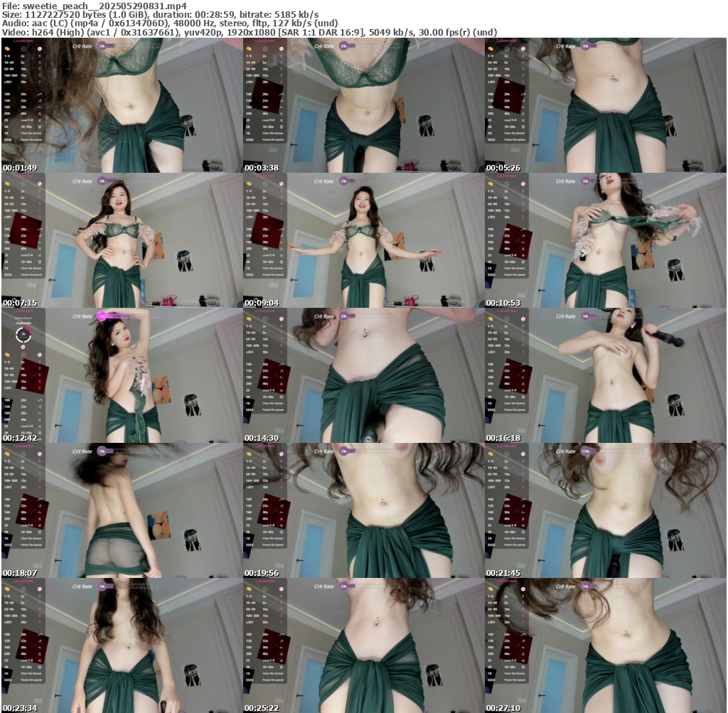728x713 pixels.
Task: Select the Size and duration header line
Action: [x=161, y=14]
